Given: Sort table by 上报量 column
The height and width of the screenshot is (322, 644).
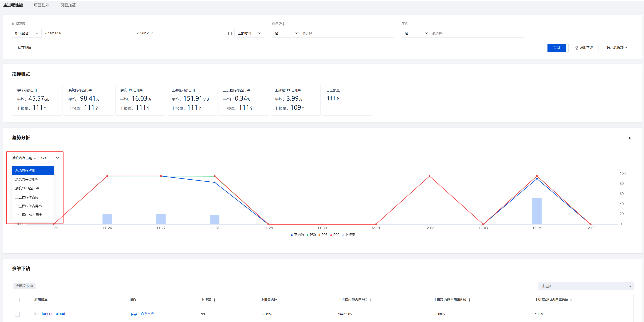Looking at the screenshot, I should (x=214, y=300).
